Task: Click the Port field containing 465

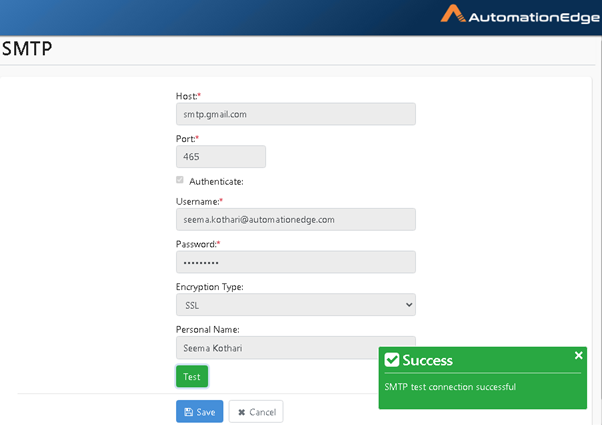Action: (x=221, y=157)
